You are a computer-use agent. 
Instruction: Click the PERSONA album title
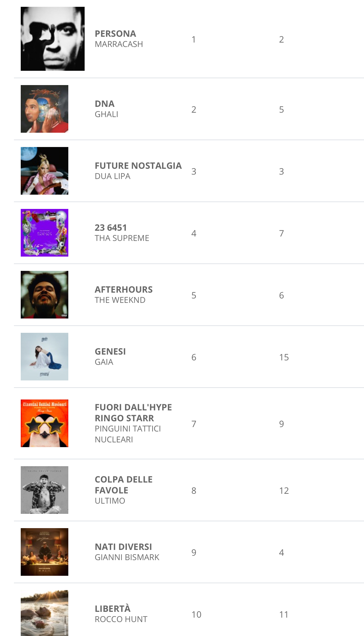point(115,34)
